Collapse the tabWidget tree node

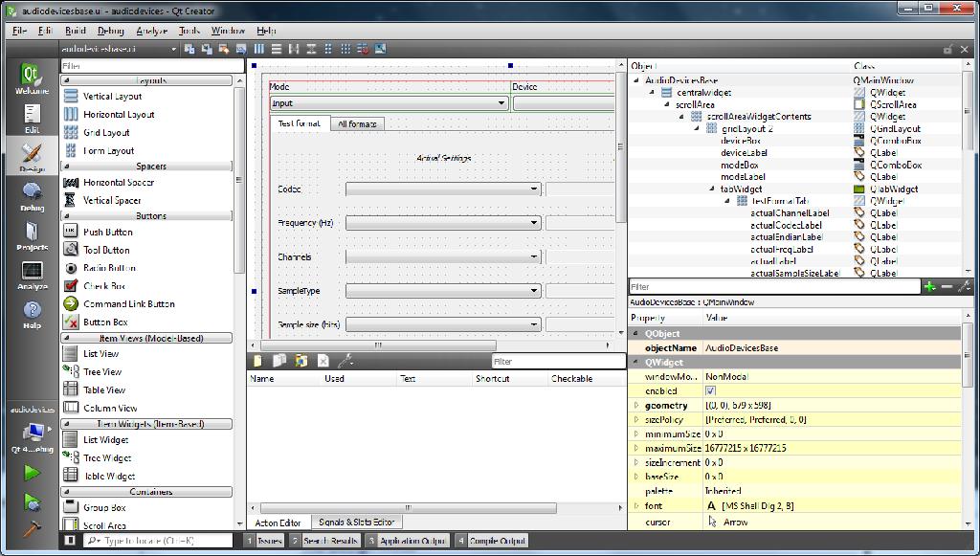(712, 189)
